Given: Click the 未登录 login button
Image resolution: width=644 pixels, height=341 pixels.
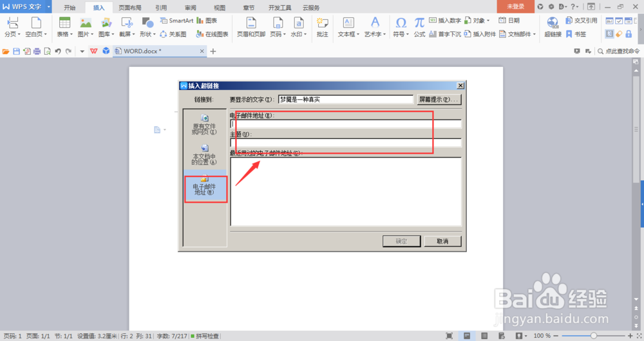Looking at the screenshot, I should (x=515, y=6).
